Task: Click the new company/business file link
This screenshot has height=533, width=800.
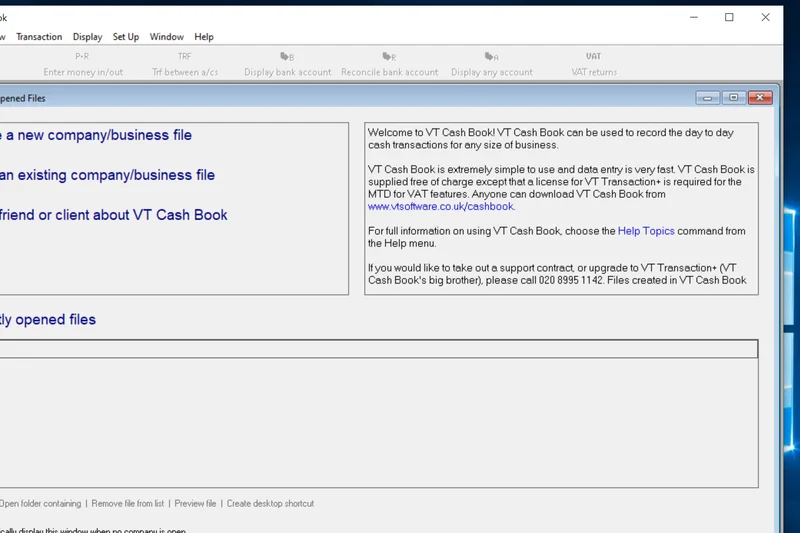Action: (x=96, y=135)
